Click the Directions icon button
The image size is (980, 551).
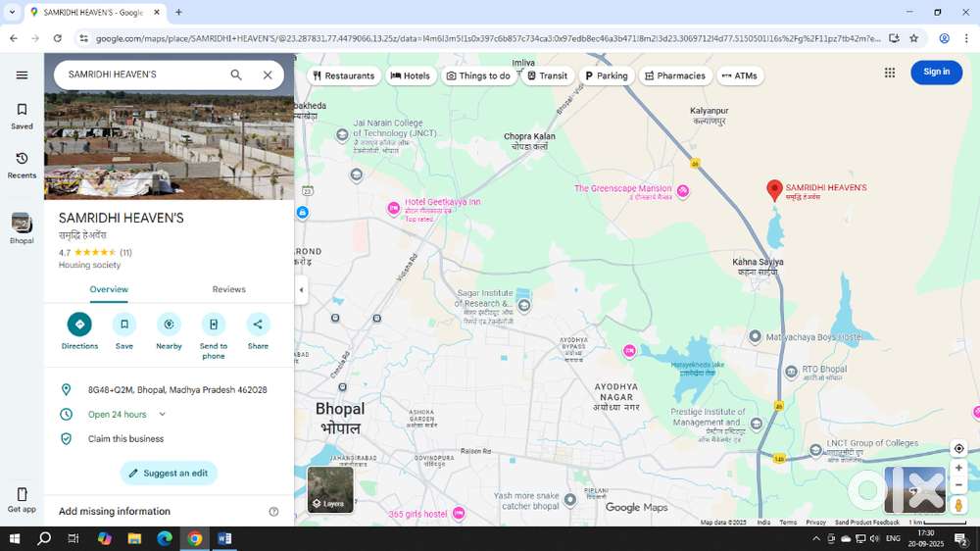click(79, 325)
